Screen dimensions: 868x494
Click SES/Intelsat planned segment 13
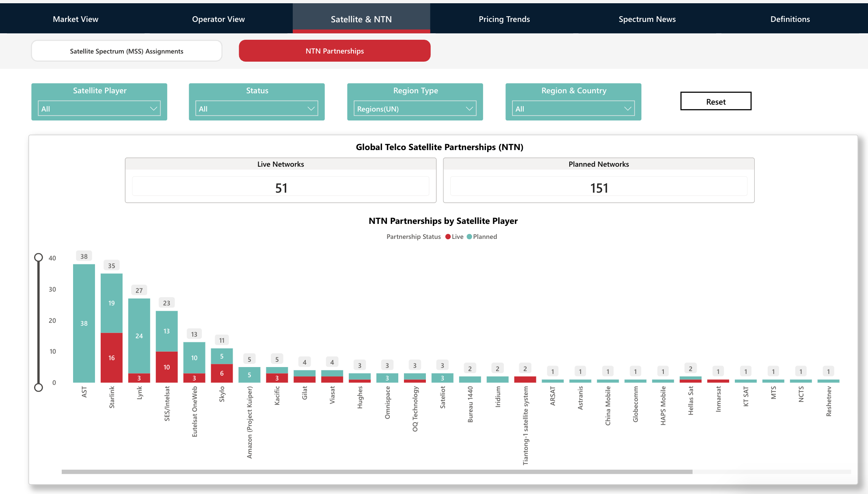point(167,331)
